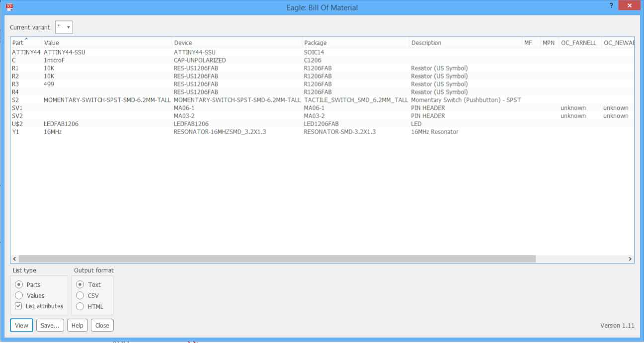This screenshot has height=343, width=644.
Task: Click the ATTINY44-SSU device cell
Action: [x=194, y=52]
